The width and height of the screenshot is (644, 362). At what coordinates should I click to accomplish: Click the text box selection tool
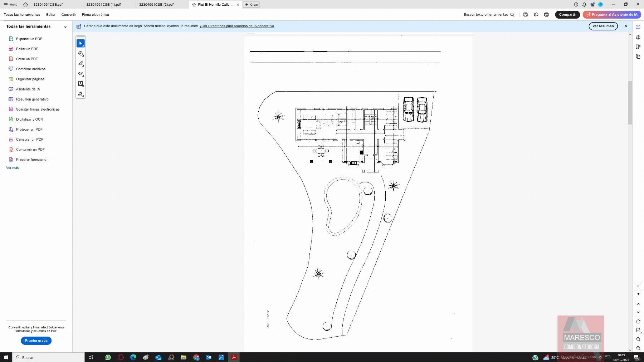(80, 84)
